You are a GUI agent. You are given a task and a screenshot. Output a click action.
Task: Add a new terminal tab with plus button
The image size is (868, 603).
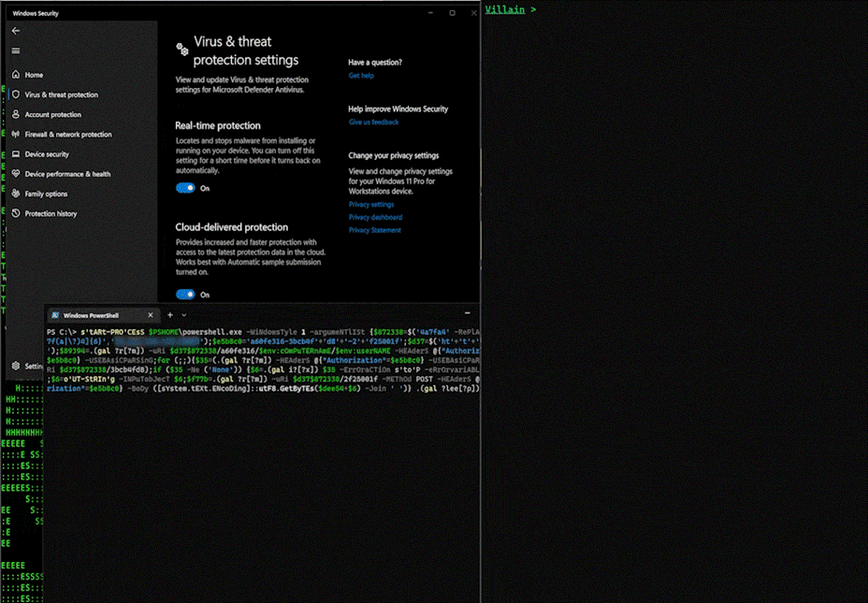point(169,315)
